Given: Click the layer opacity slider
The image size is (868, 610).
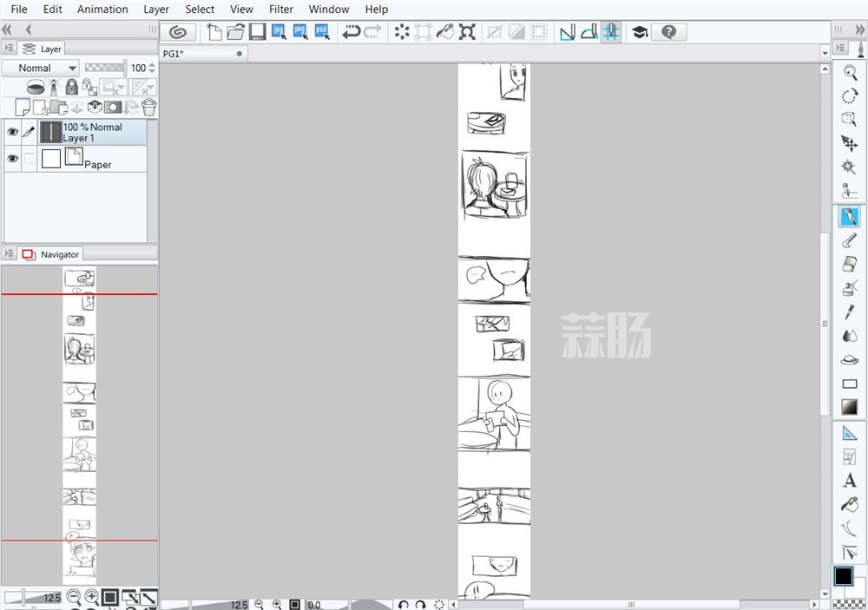Looking at the screenshot, I should pyautogui.click(x=105, y=68).
